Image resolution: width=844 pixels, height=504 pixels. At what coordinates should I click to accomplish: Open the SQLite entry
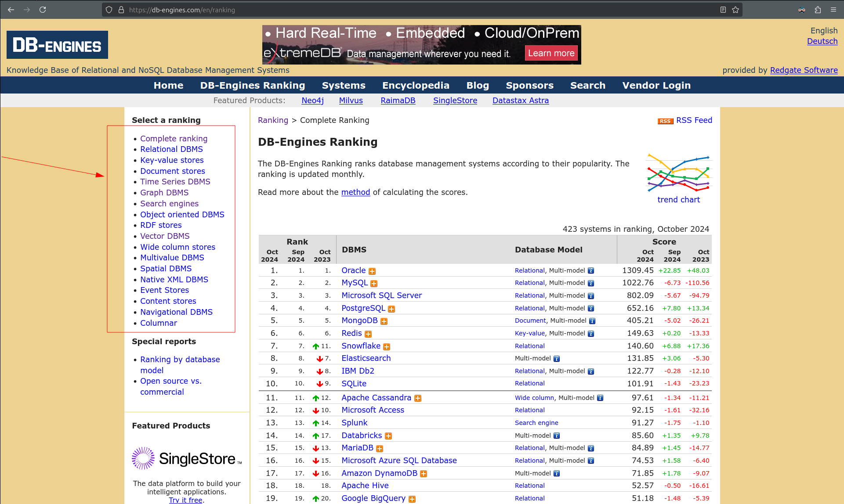coord(354,384)
